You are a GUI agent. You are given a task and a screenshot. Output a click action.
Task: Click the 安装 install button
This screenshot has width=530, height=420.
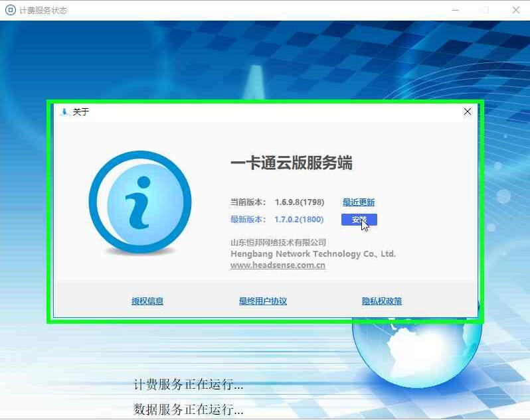coord(359,220)
